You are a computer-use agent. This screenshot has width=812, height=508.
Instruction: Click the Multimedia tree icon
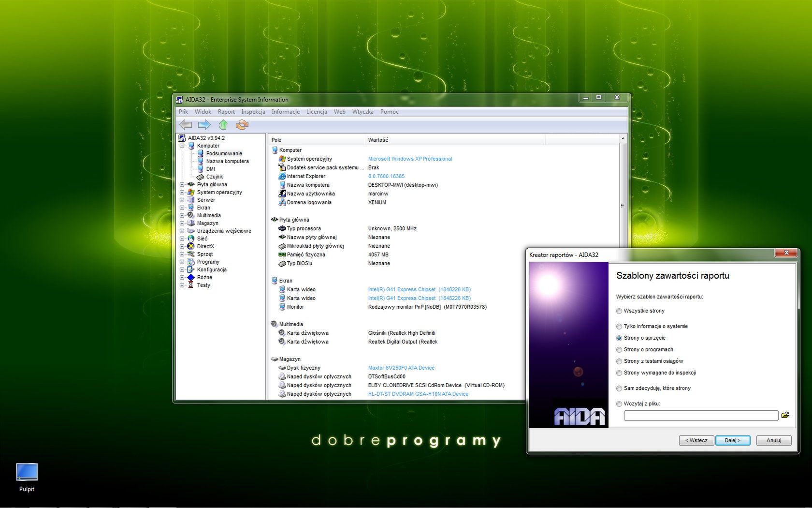click(x=191, y=215)
